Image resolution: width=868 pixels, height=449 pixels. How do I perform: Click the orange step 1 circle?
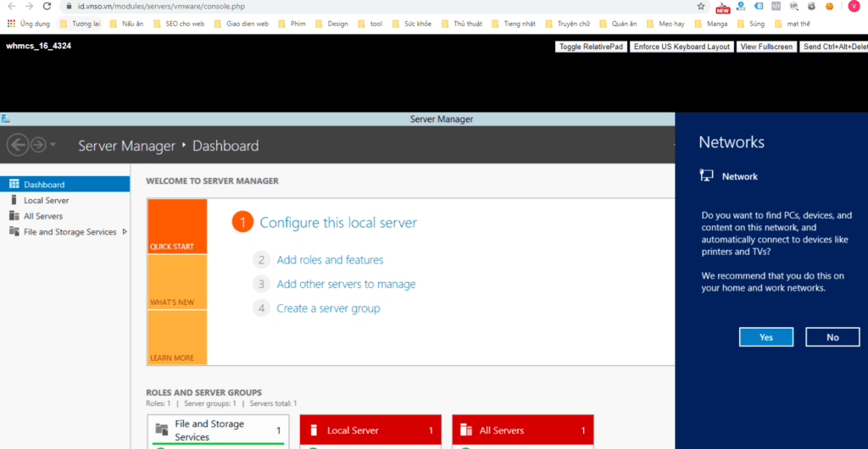pos(242,222)
